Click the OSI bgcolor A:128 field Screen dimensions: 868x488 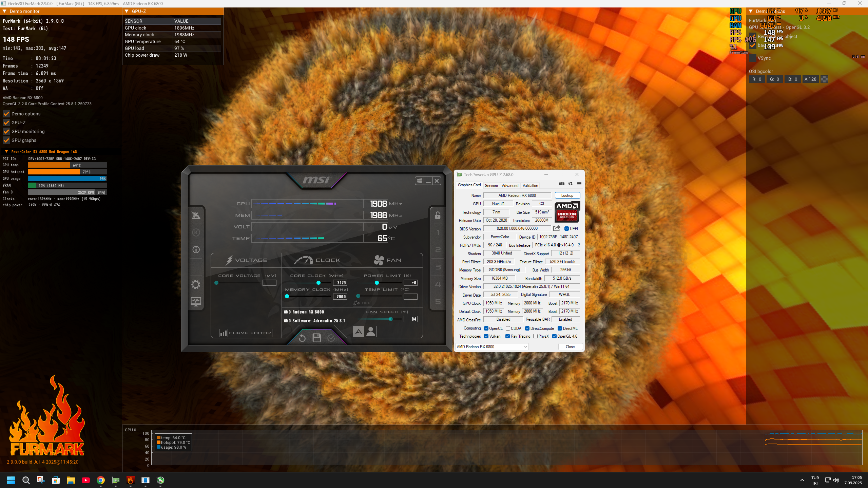pos(810,79)
